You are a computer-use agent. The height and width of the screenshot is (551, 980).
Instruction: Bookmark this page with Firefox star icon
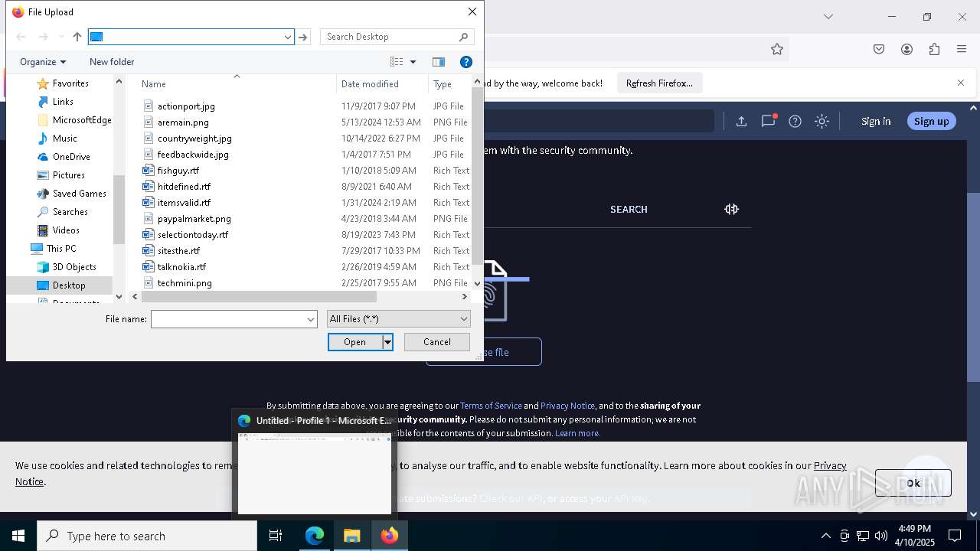777,49
